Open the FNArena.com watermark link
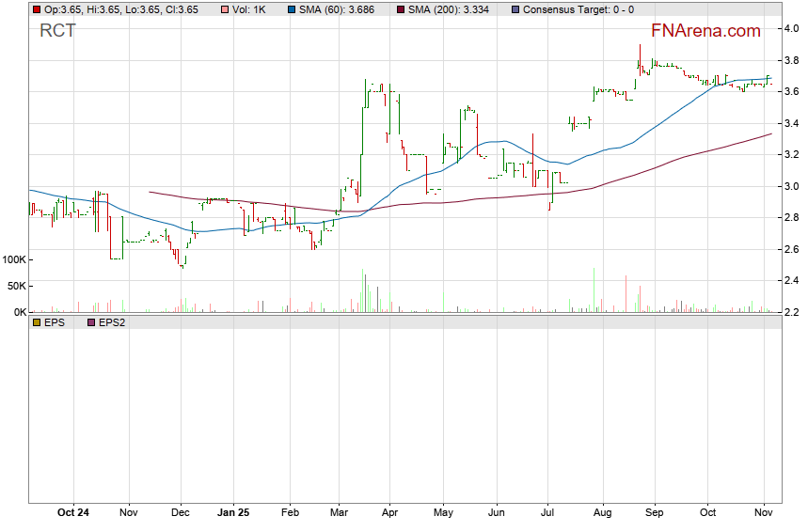808x532 pixels. tap(705, 31)
